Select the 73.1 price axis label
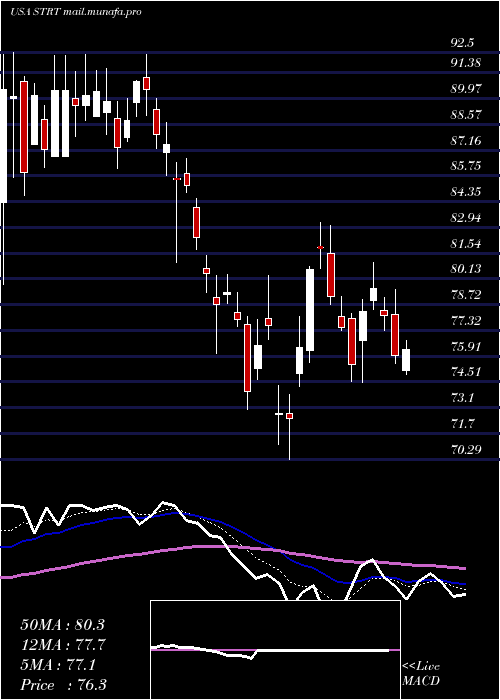 tap(462, 398)
